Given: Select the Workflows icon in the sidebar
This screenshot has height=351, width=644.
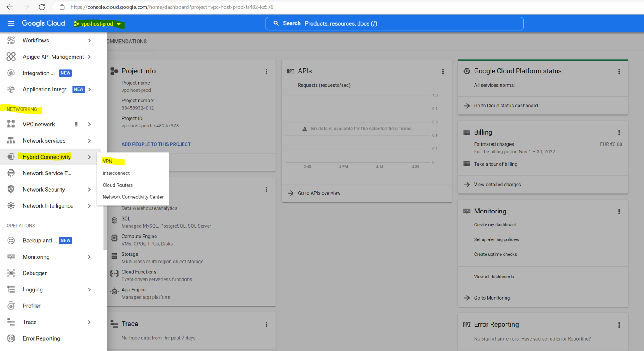Looking at the screenshot, I should coord(11,40).
